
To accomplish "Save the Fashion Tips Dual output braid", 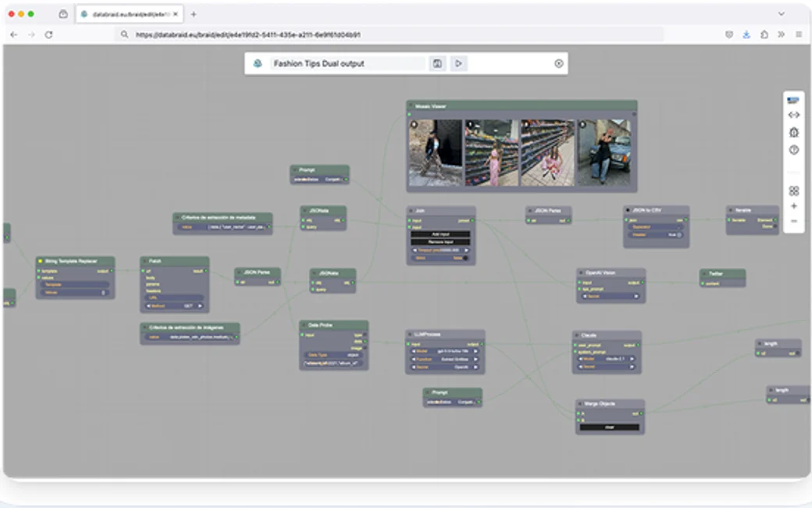I will [437, 64].
